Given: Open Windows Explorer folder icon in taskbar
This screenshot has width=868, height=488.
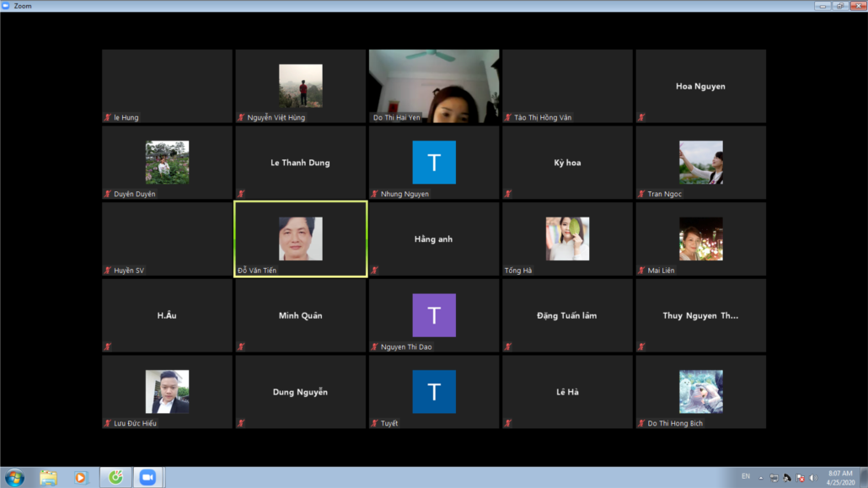Looking at the screenshot, I should click(x=48, y=477).
